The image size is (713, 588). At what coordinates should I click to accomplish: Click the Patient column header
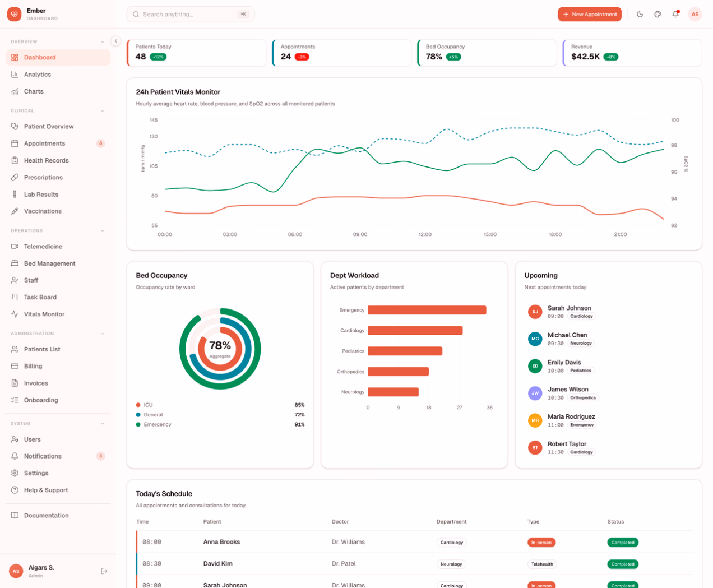click(x=212, y=521)
